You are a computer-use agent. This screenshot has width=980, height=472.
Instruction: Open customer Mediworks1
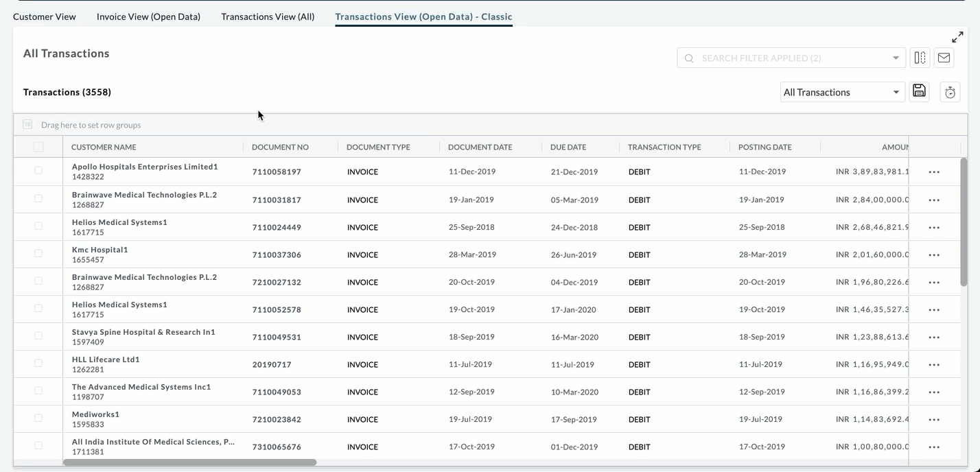95,414
